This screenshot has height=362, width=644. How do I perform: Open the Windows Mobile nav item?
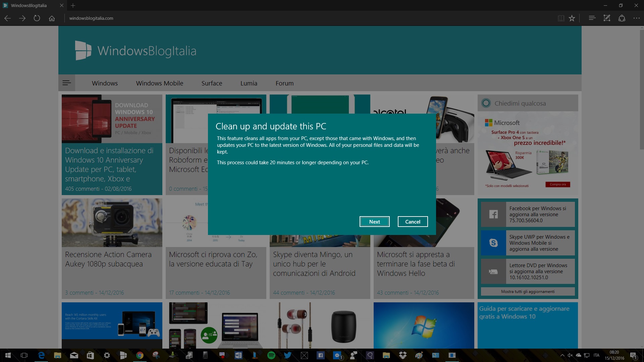coord(160,83)
